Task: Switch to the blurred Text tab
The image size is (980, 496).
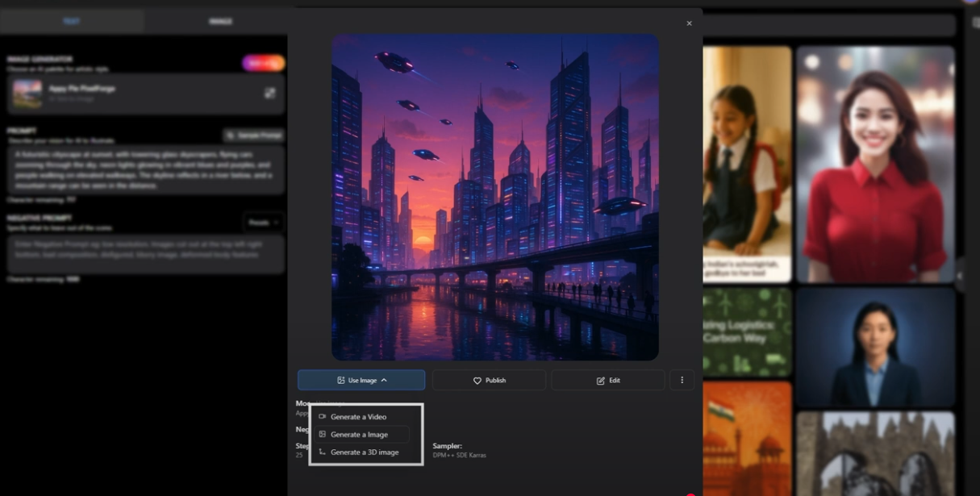Action: pyautogui.click(x=72, y=21)
